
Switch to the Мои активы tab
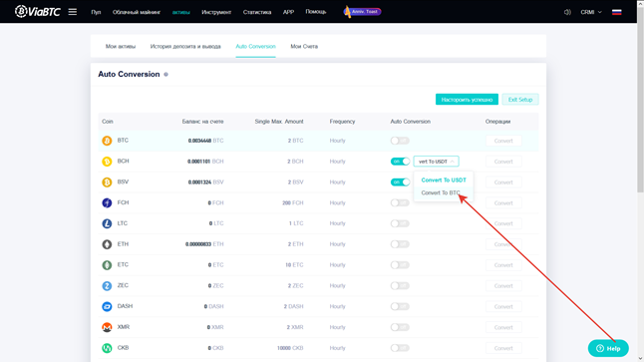[121, 47]
